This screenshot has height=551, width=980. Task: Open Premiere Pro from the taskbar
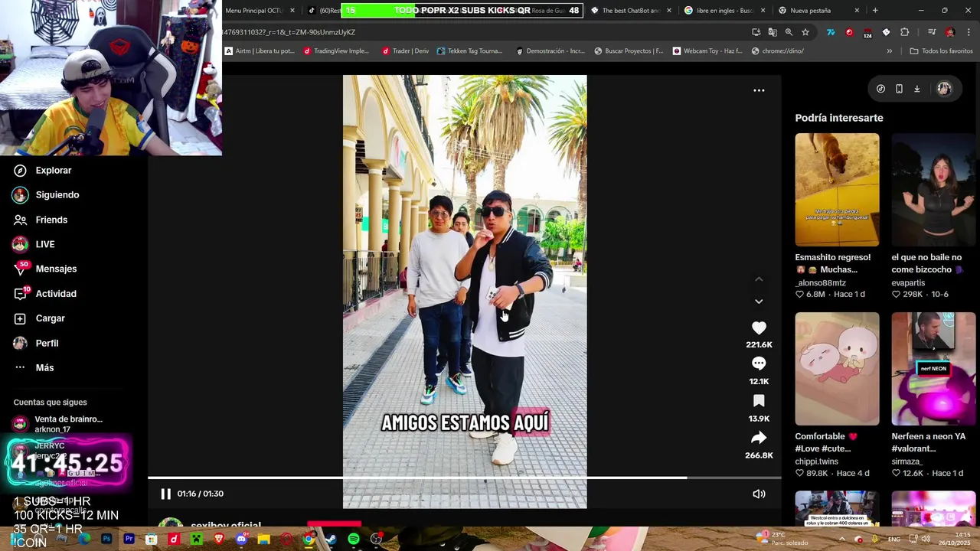click(129, 540)
